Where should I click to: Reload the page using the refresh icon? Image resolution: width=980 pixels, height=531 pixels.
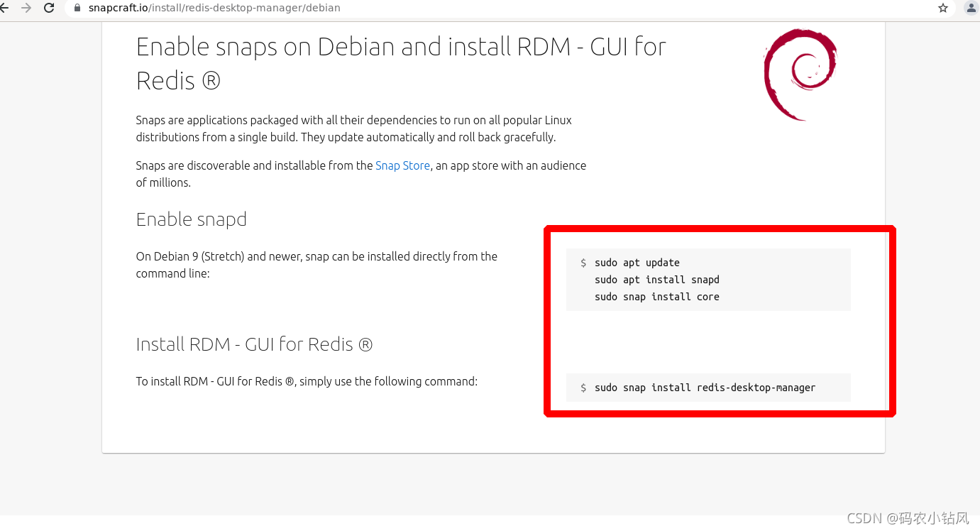(48, 8)
